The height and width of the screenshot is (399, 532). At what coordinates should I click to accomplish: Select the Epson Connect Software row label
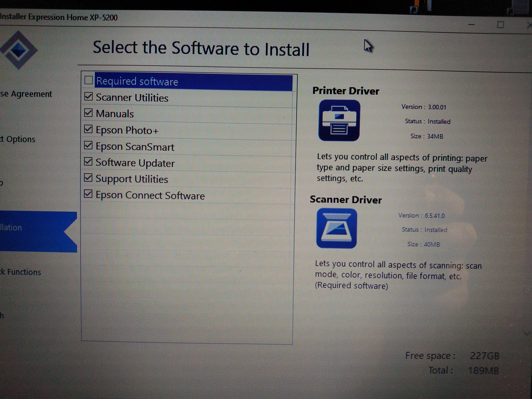point(150,195)
